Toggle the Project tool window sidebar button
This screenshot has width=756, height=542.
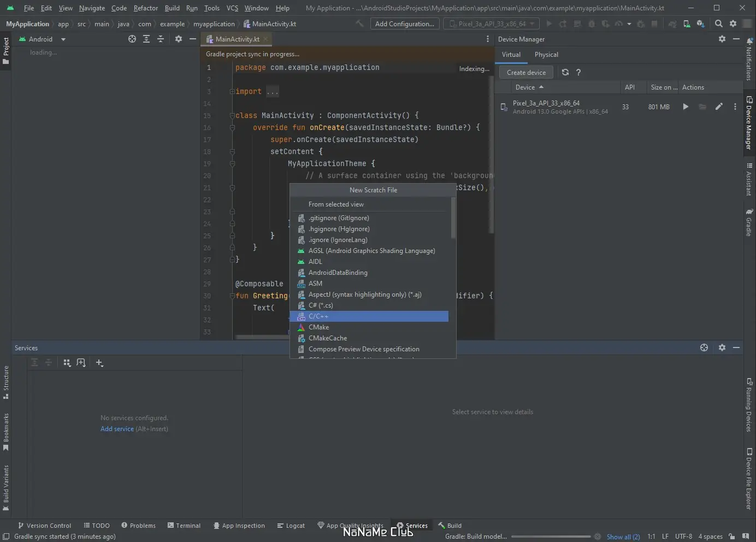6,51
